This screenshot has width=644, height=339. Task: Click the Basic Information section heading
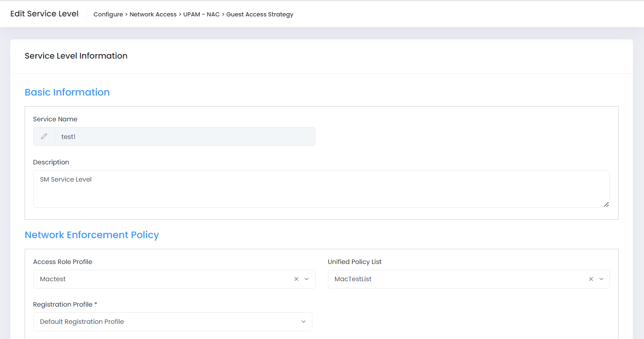67,92
